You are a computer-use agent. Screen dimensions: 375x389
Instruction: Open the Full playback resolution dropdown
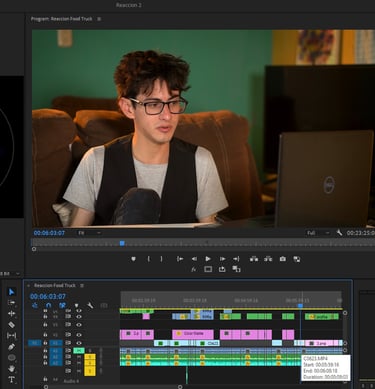click(318, 233)
